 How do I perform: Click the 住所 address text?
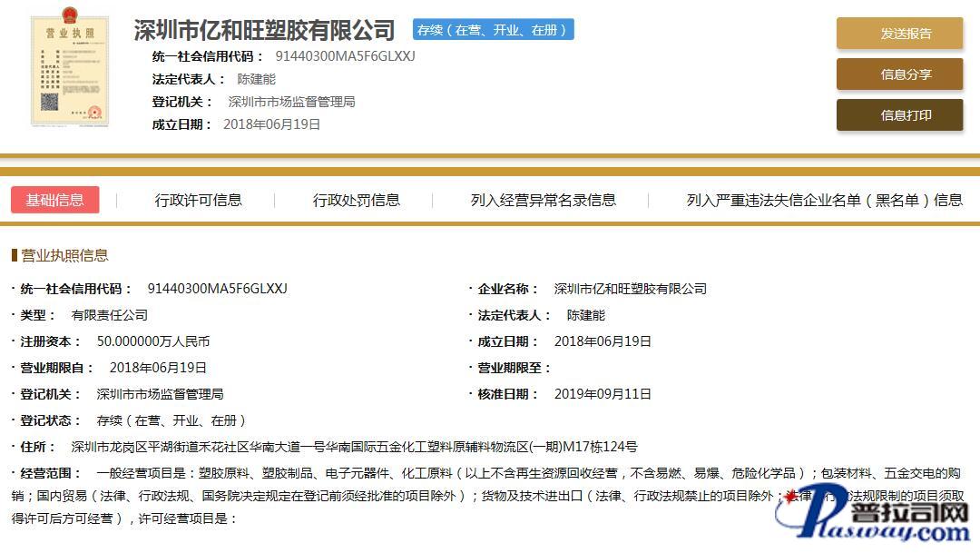(354, 447)
